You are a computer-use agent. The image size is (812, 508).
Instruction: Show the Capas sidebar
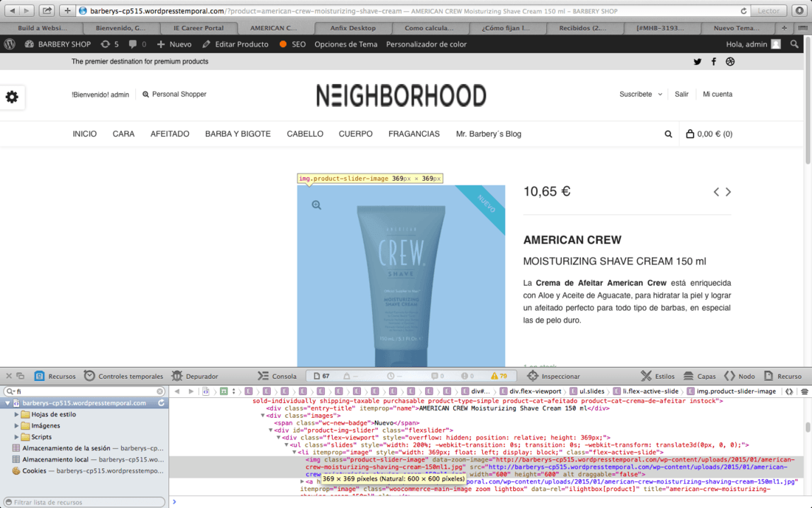click(700, 376)
